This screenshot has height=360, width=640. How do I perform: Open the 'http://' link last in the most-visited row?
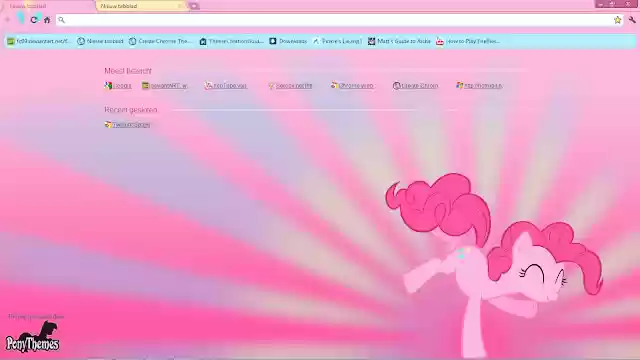[x=479, y=86]
